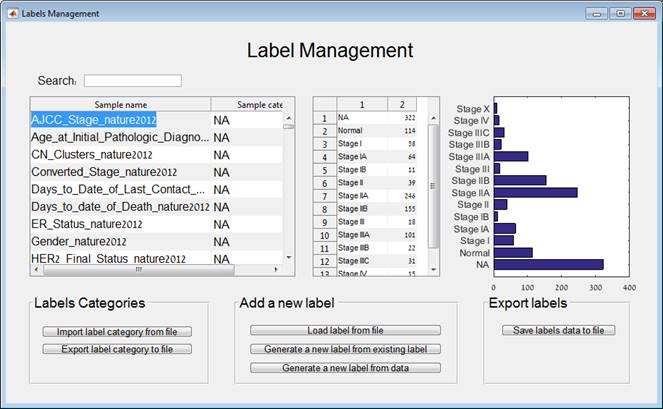Click vertical scrollbar of the label values table
The width and height of the screenshot is (663, 409).
click(433, 180)
